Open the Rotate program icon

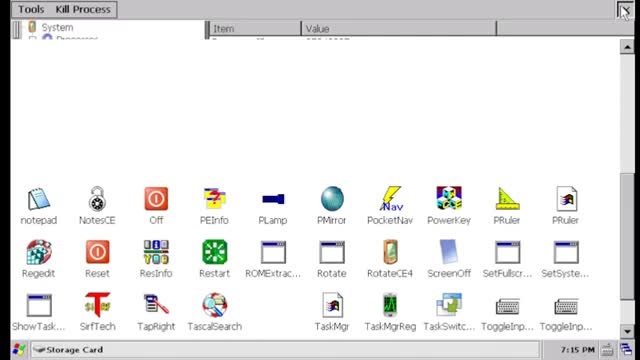[332, 252]
